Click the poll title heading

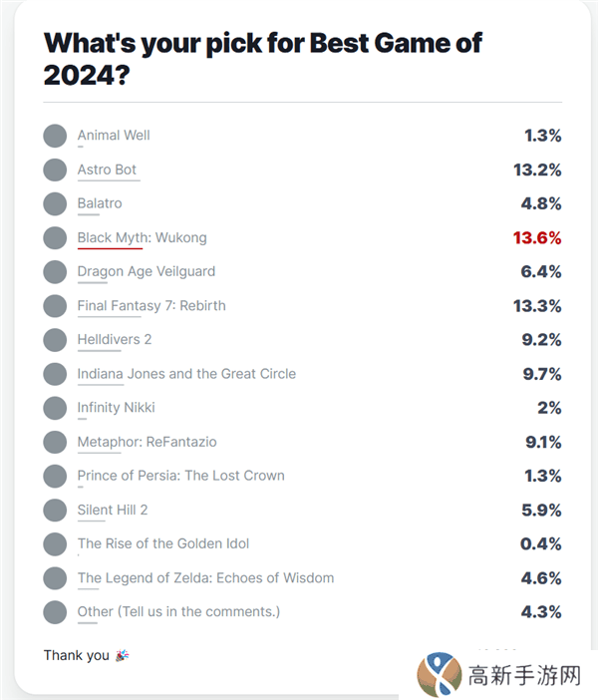click(263, 58)
